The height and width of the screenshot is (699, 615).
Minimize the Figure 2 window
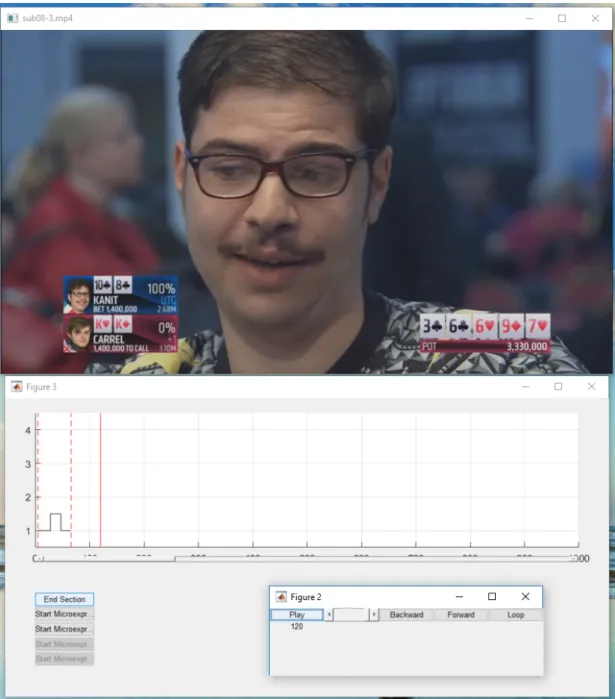(x=459, y=596)
